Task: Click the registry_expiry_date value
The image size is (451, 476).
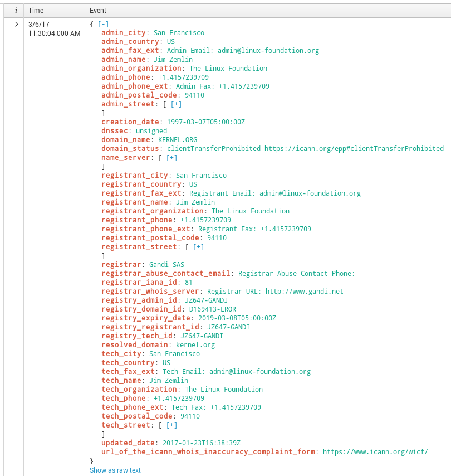Action: [237, 318]
